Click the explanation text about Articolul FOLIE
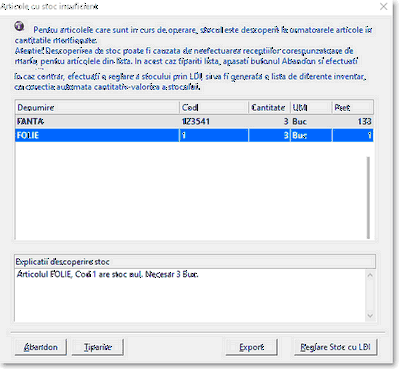 tap(107, 275)
